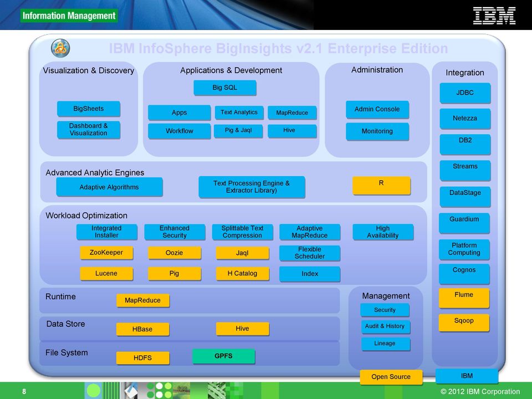Click the slide number 8

(24, 392)
